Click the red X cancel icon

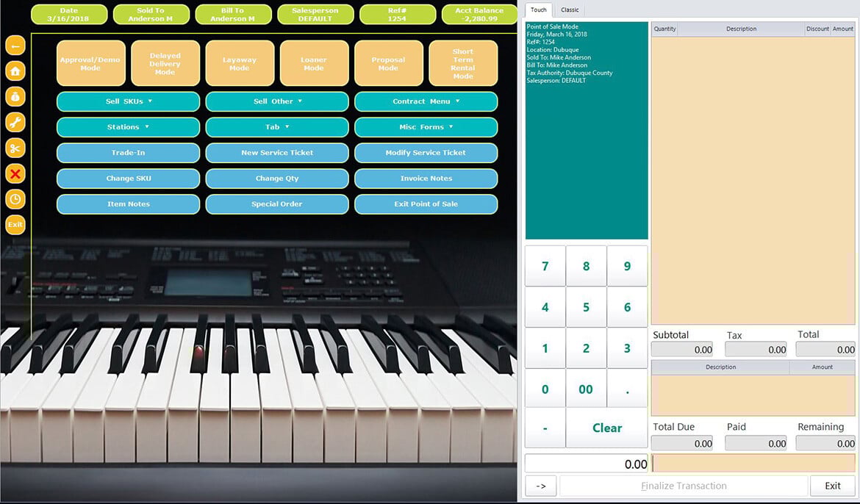tap(15, 173)
